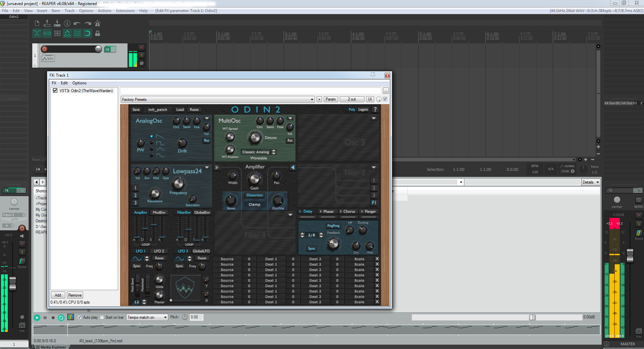The image size is (644, 349).
Task: Mute Track 1 with M button
Action: tap(142, 48)
